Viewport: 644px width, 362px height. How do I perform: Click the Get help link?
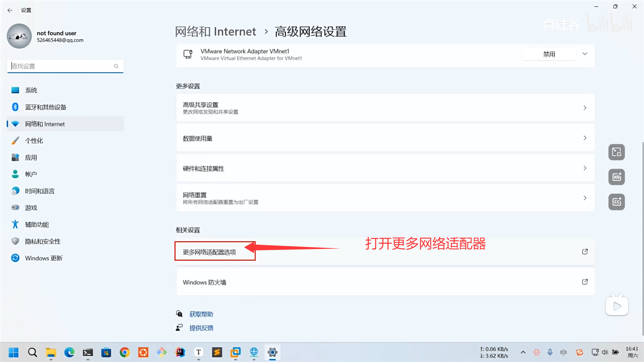click(x=201, y=314)
